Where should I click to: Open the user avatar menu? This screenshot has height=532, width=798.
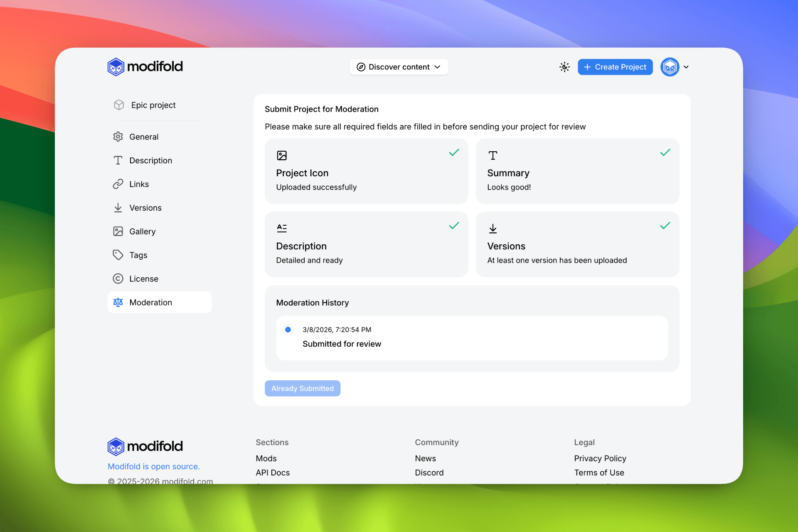coord(670,67)
